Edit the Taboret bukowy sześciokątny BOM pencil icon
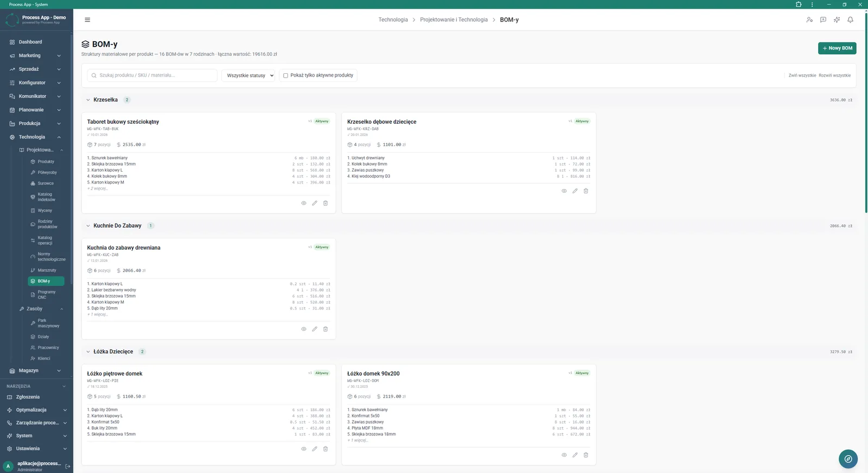Image resolution: width=868 pixels, height=473 pixels. pyautogui.click(x=315, y=203)
